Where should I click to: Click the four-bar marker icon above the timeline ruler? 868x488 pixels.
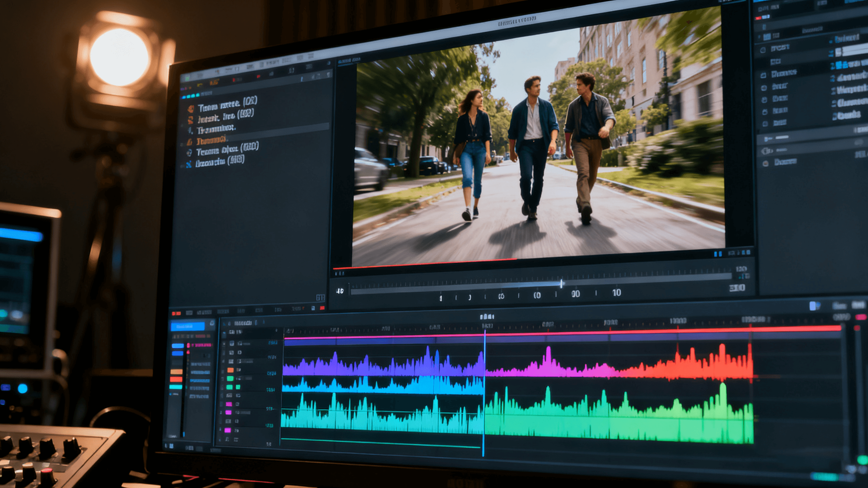(486, 317)
